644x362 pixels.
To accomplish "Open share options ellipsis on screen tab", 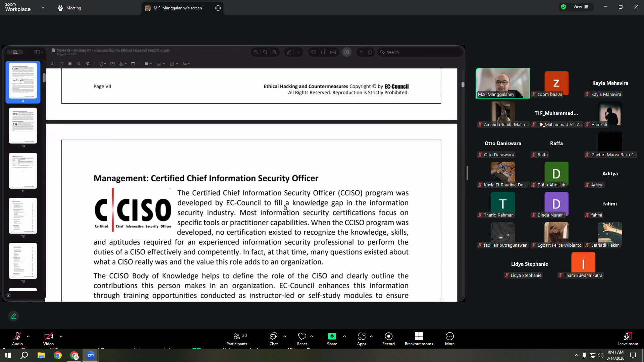I will [218, 8].
